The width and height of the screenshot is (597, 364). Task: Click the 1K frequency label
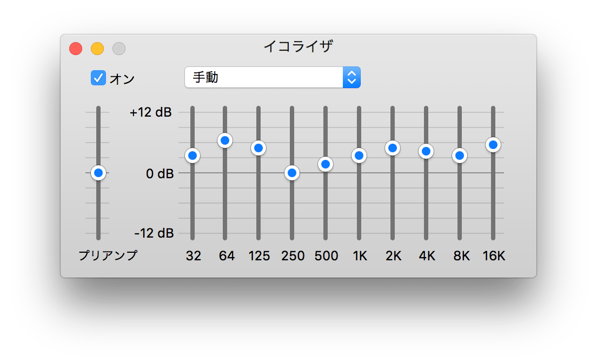360,256
